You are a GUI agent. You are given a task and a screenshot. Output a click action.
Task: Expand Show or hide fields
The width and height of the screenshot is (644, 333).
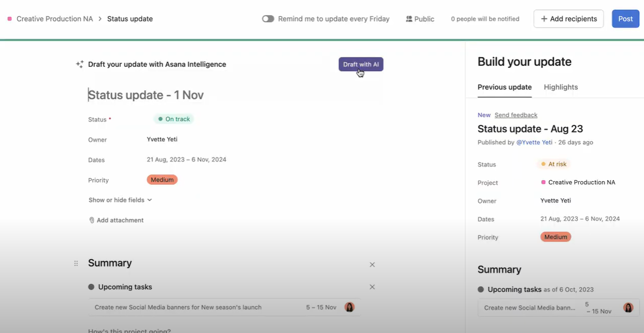coord(120,200)
